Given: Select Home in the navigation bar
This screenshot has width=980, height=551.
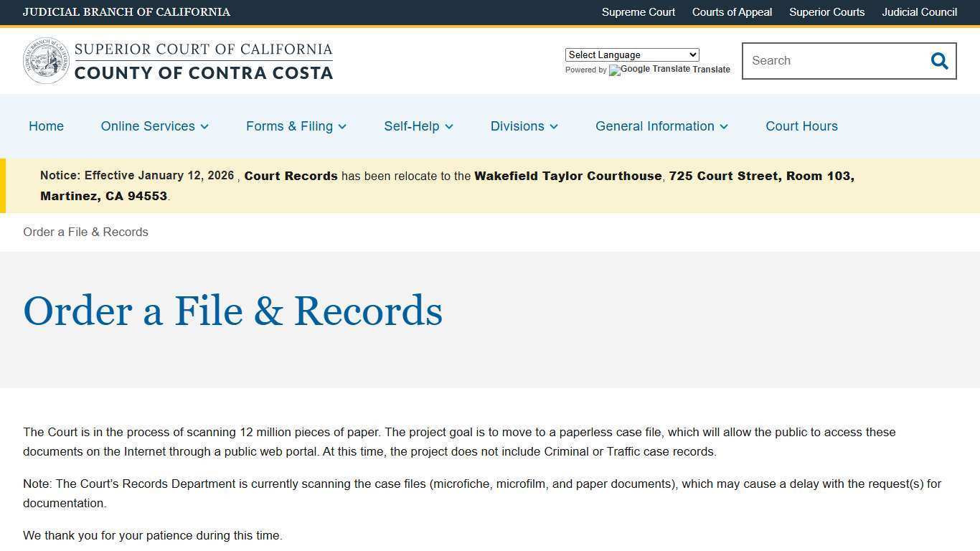Looking at the screenshot, I should tap(46, 126).
